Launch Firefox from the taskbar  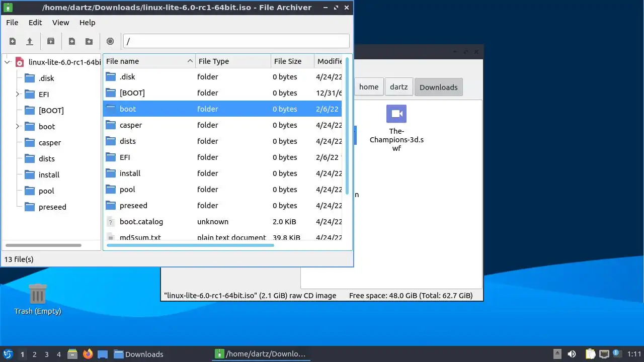click(x=88, y=354)
